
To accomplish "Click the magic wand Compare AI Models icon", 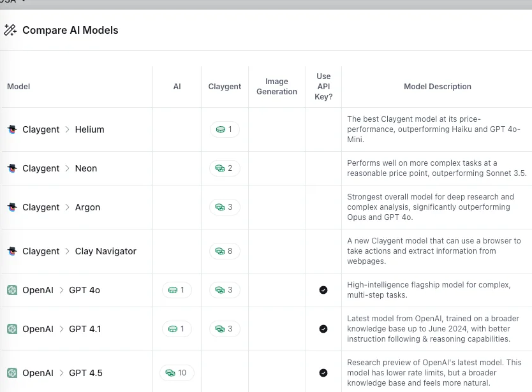I will [x=10, y=30].
